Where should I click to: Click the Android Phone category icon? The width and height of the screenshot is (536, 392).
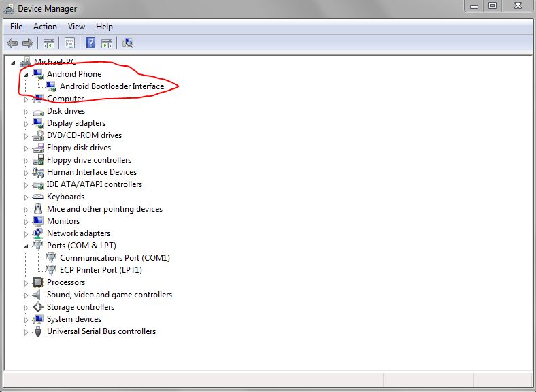tap(38, 74)
